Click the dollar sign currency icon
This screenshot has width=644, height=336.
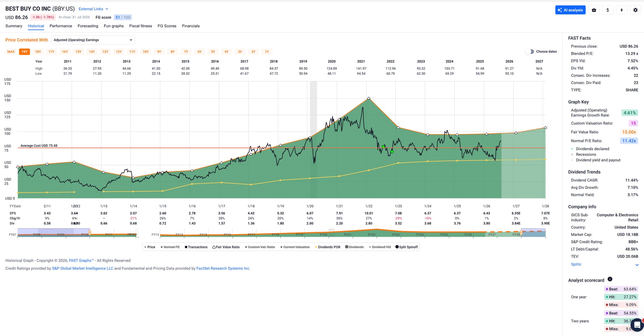(x=608, y=10)
